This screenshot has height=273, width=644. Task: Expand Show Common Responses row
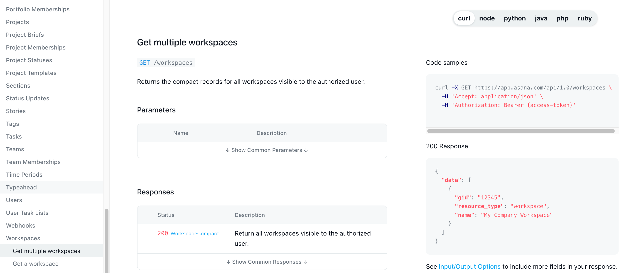266,262
